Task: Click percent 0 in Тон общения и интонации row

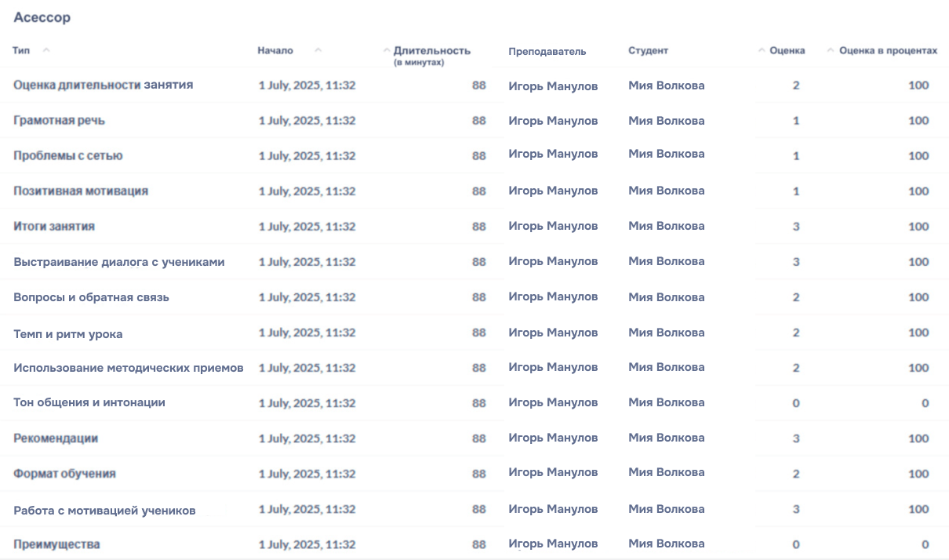Action: (925, 403)
